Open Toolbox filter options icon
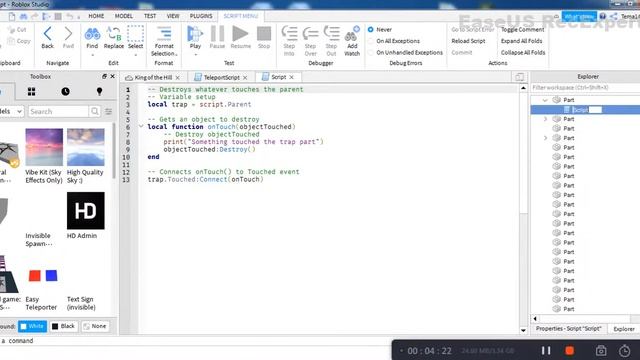 click(x=109, y=111)
